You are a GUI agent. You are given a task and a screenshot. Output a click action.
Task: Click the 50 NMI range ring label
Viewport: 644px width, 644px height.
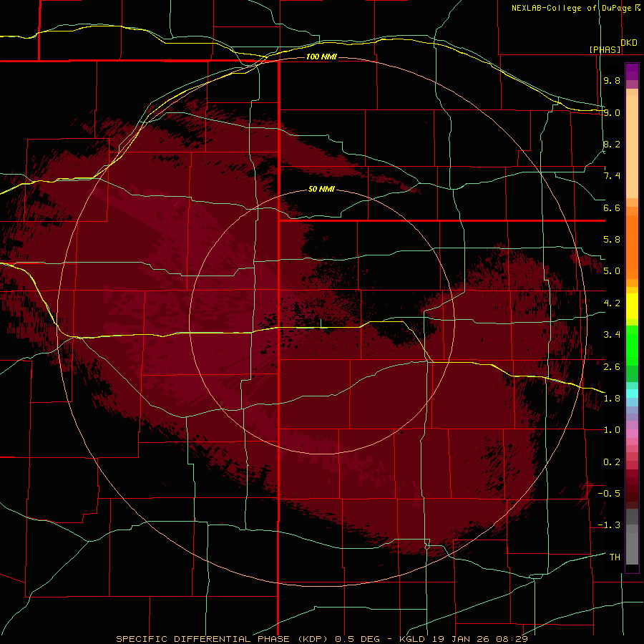tap(321, 189)
